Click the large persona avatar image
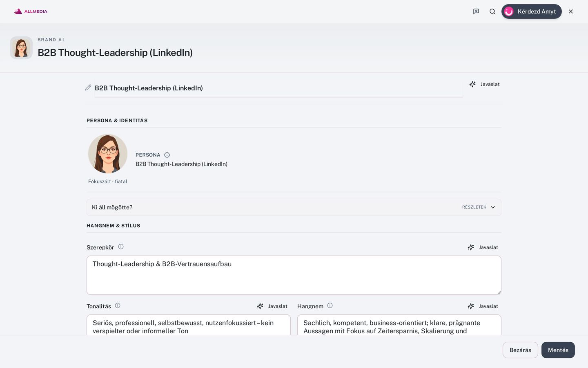 108,154
